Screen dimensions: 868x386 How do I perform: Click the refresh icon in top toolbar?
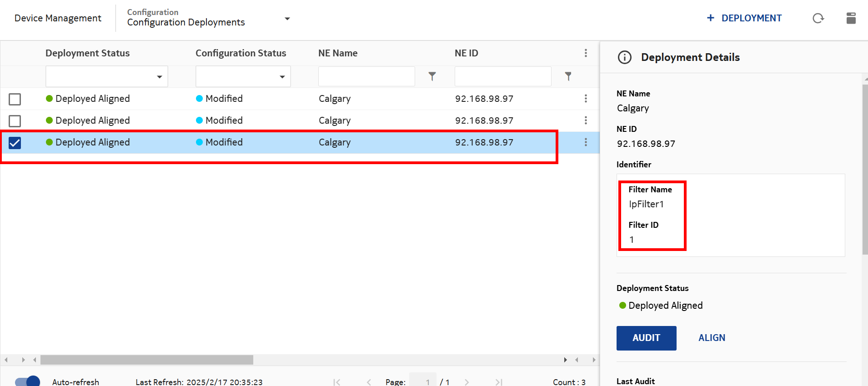click(x=818, y=18)
